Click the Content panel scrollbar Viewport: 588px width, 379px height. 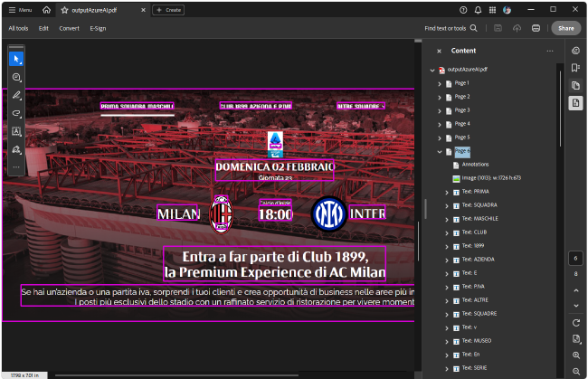[560, 109]
